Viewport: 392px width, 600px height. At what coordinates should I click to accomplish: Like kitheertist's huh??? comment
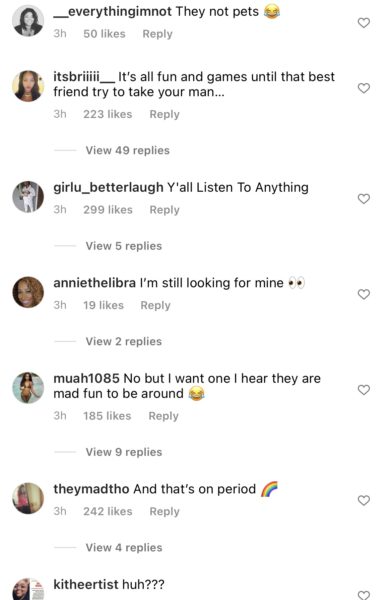point(364,595)
